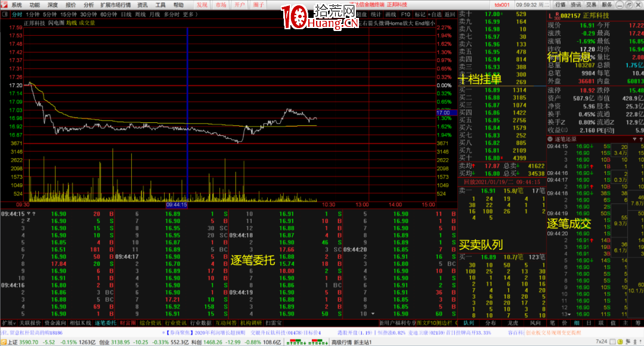Click the 标记 toolbar button
Viewport: 644px width, 346px height.
(x=420, y=14)
